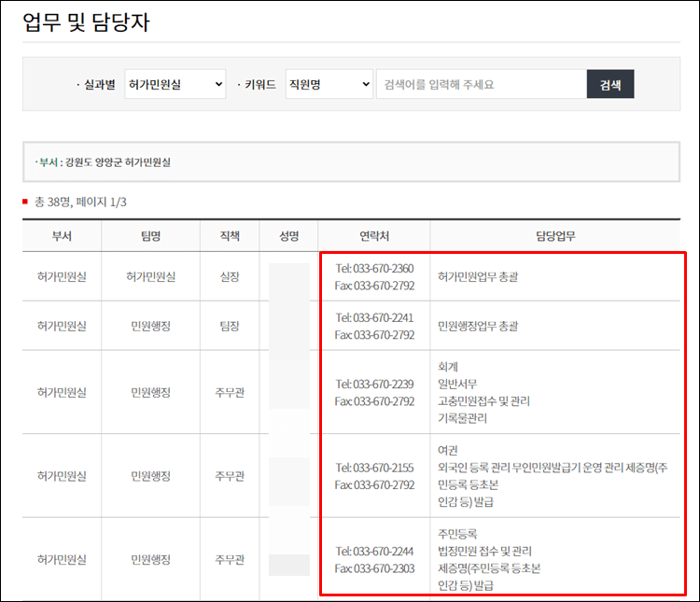Select the 허가민원업무 총괄 duty text

478,277
